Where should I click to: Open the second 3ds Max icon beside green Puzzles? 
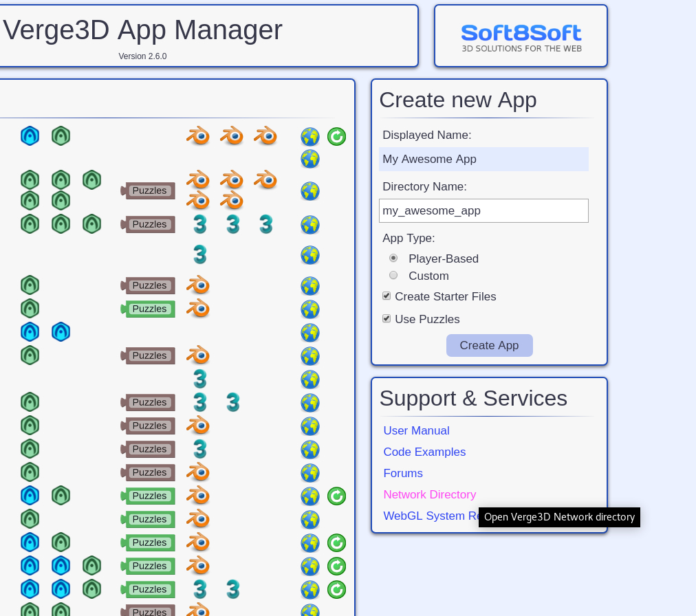[x=233, y=589]
